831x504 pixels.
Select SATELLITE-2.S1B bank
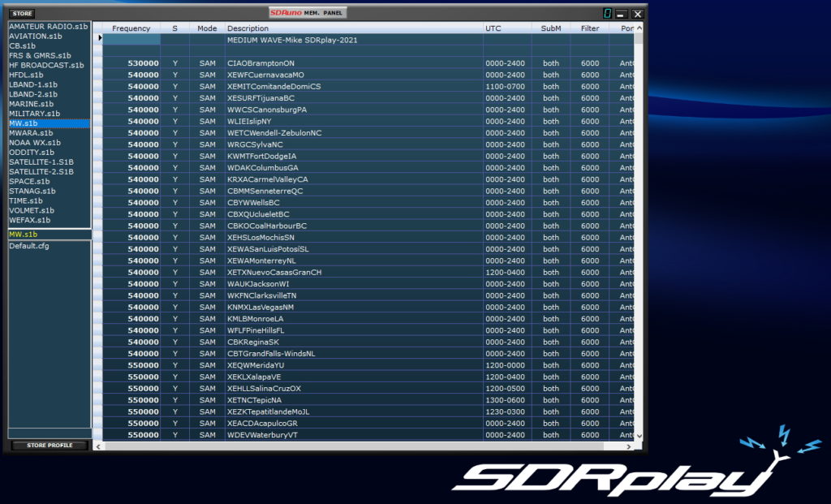tap(49, 172)
